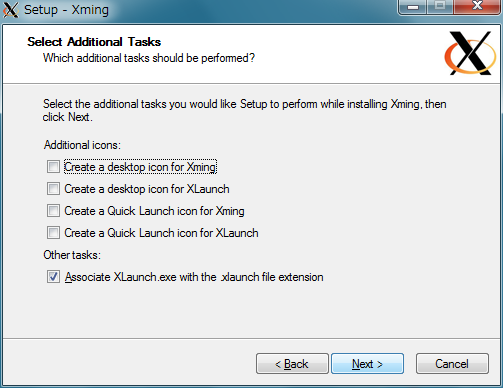Viewport: 503px width, 388px height.
Task: Click the 'Select Additional Tasks' heading
Action: (x=94, y=42)
